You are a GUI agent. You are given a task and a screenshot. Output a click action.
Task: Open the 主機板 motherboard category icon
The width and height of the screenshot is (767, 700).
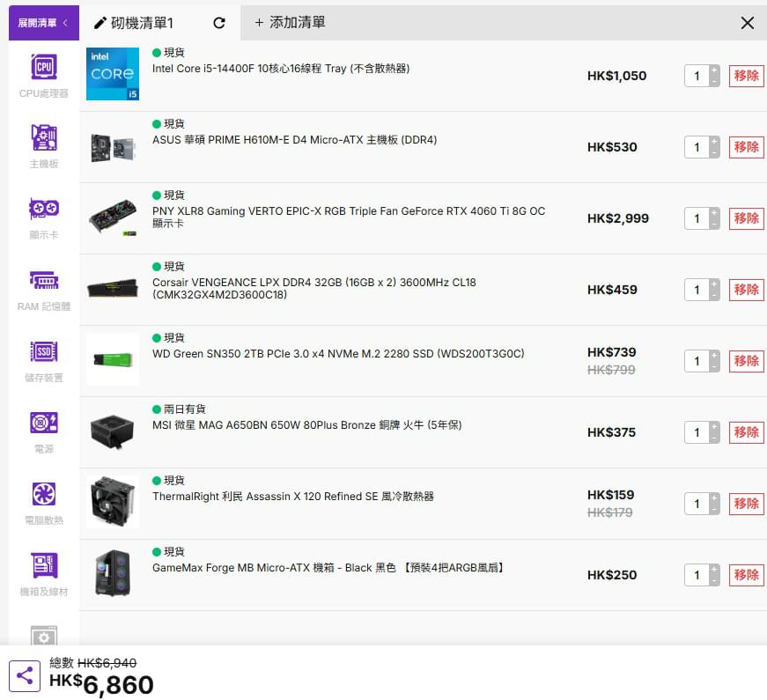point(44,138)
